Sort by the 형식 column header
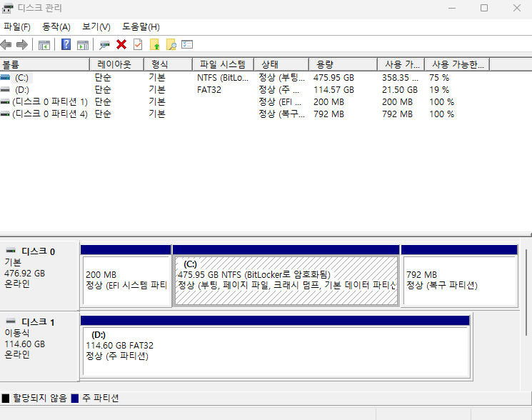Viewport: 532px width, 420px height. [168, 64]
